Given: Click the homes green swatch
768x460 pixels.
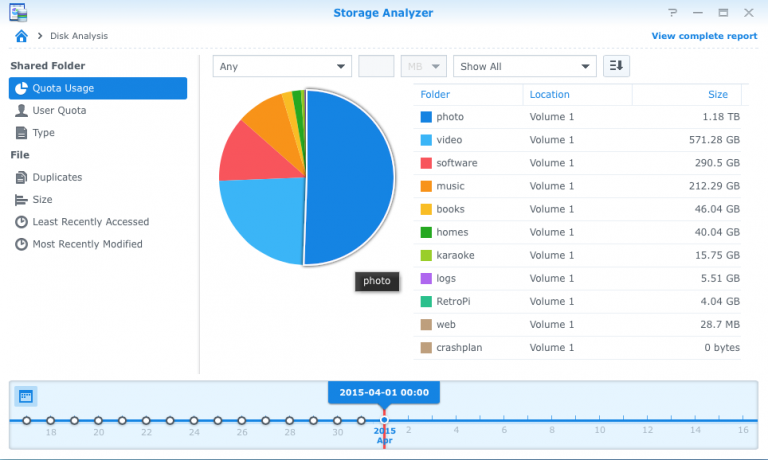Looking at the screenshot, I should coord(426,232).
